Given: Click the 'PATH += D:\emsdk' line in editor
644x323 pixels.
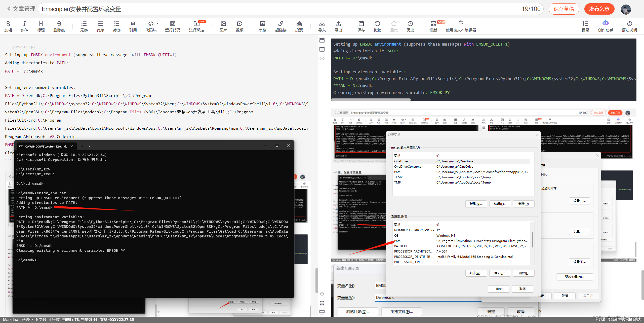Looking at the screenshot, I should click(x=24, y=71).
